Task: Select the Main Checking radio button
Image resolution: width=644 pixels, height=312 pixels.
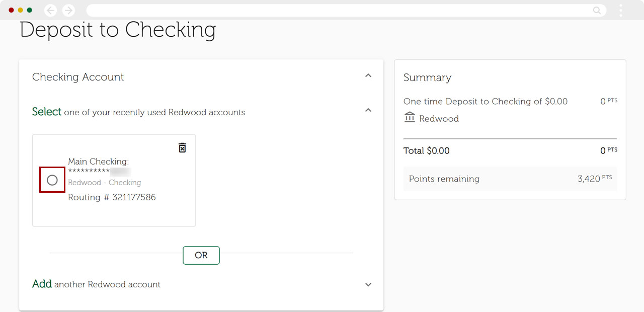Action: [x=52, y=180]
